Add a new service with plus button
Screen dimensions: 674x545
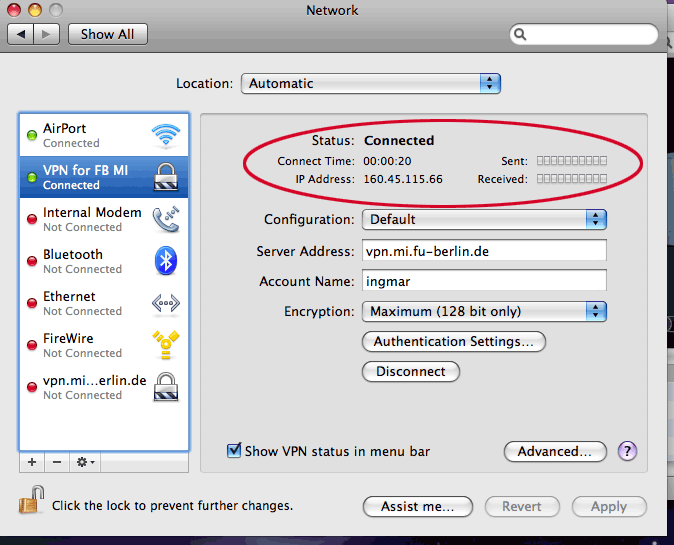click(32, 463)
